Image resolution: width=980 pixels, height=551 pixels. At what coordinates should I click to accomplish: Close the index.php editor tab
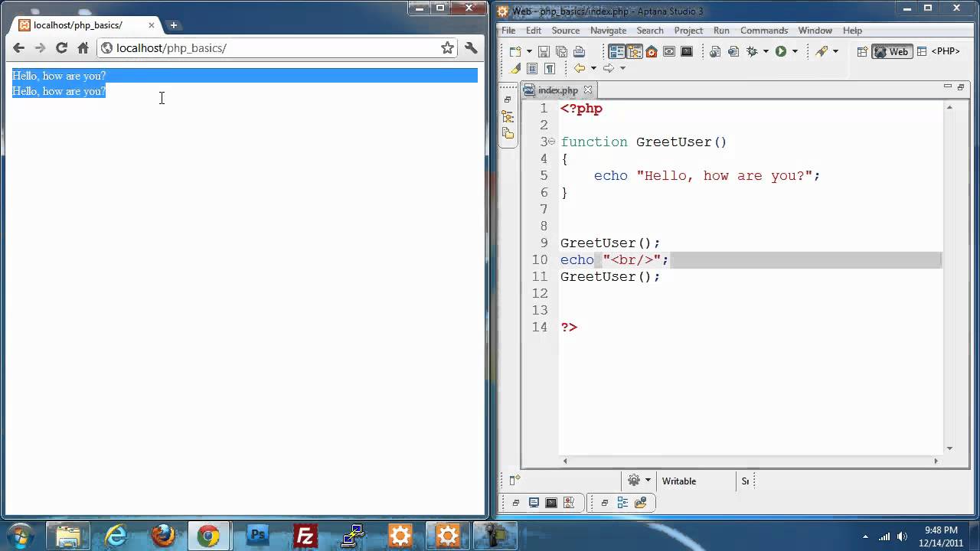[588, 90]
